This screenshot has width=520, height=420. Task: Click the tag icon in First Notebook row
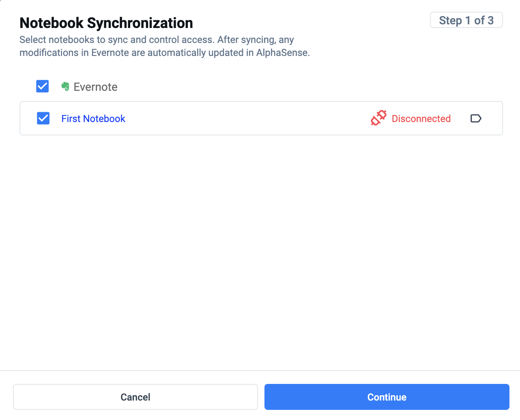(x=476, y=118)
